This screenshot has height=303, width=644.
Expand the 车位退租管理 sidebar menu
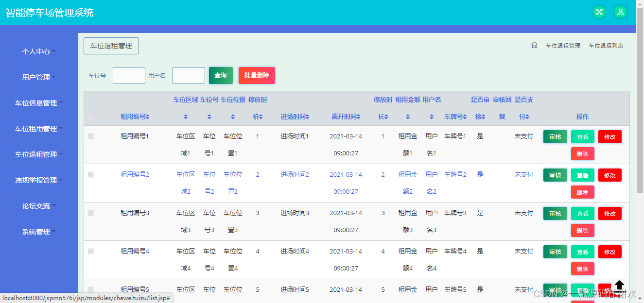[39, 154]
